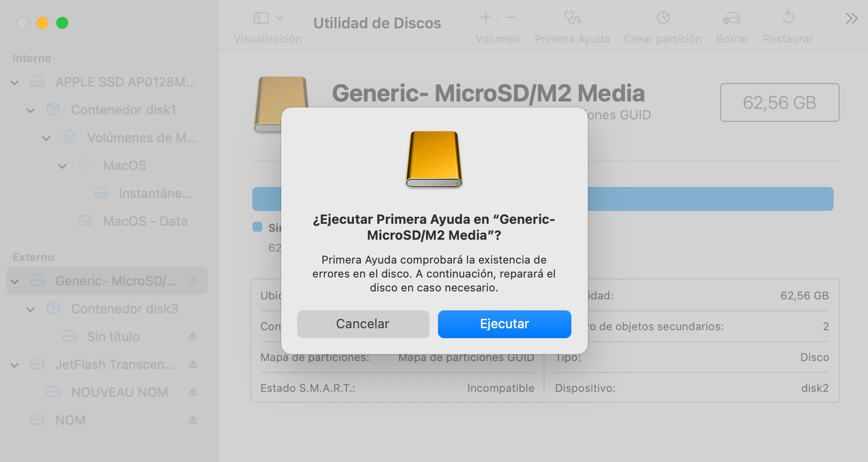Click the Generic- MicroSD/M2 Media title
The height and width of the screenshot is (462, 868).
point(488,93)
